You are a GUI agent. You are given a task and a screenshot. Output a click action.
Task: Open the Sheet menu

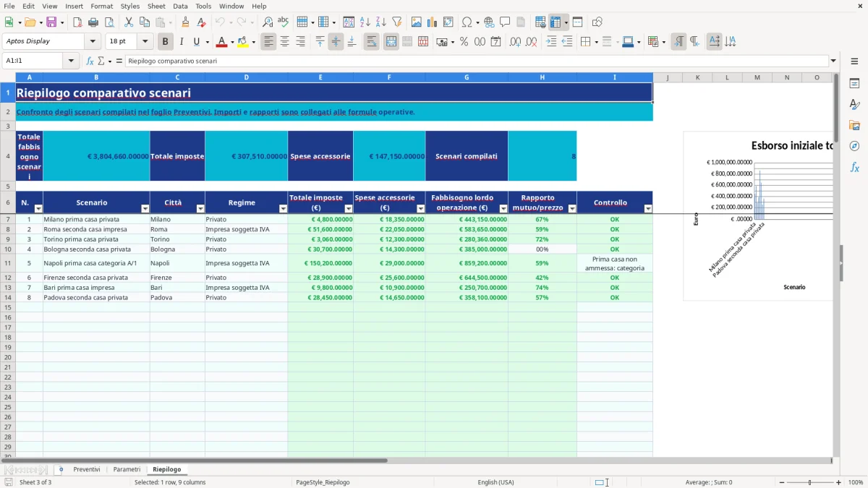point(156,6)
